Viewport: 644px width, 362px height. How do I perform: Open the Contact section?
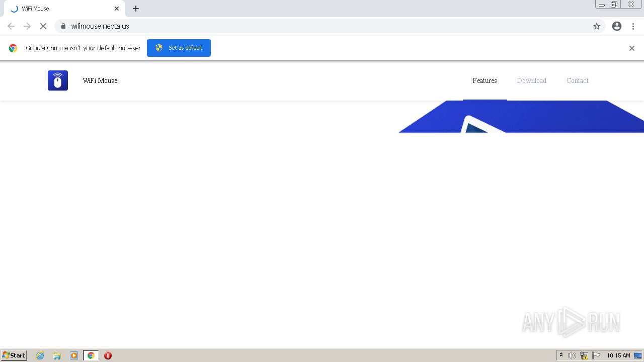click(x=577, y=80)
